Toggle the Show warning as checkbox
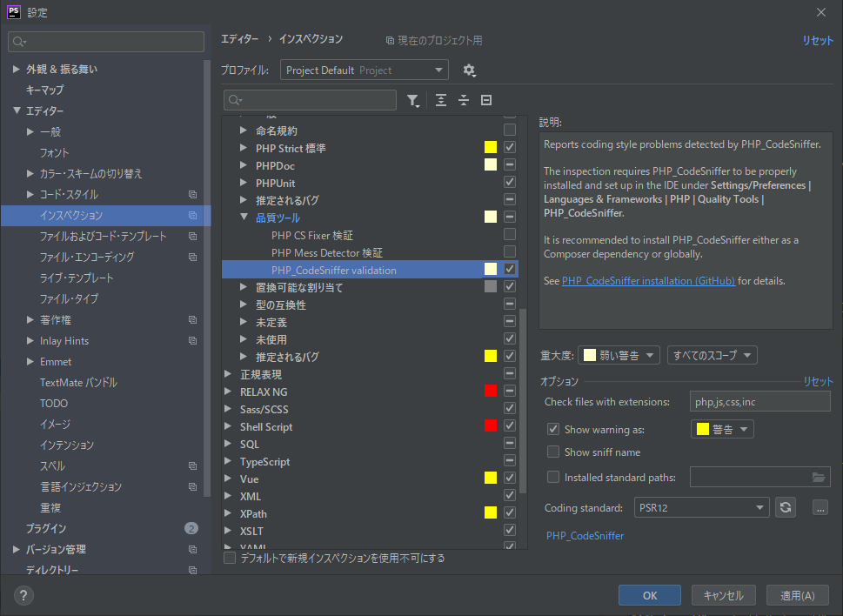This screenshot has height=616, width=843. [552, 429]
